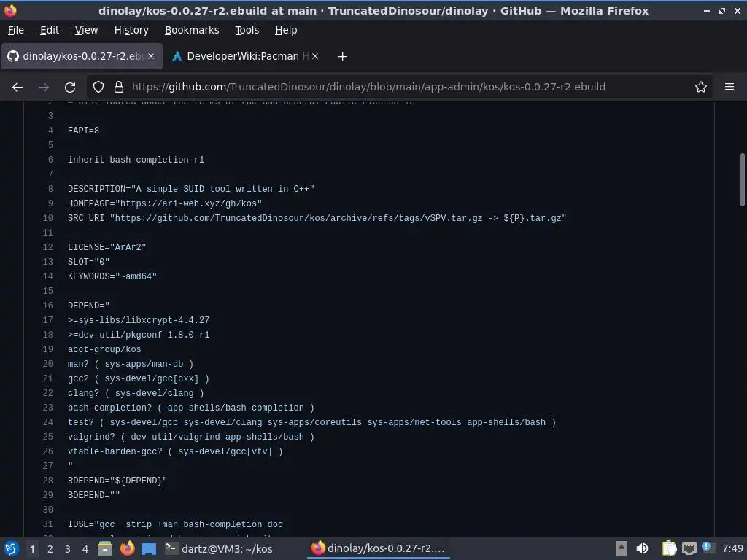Open the removable media eject tray icon
This screenshot has height=560, width=747.
pos(622,548)
